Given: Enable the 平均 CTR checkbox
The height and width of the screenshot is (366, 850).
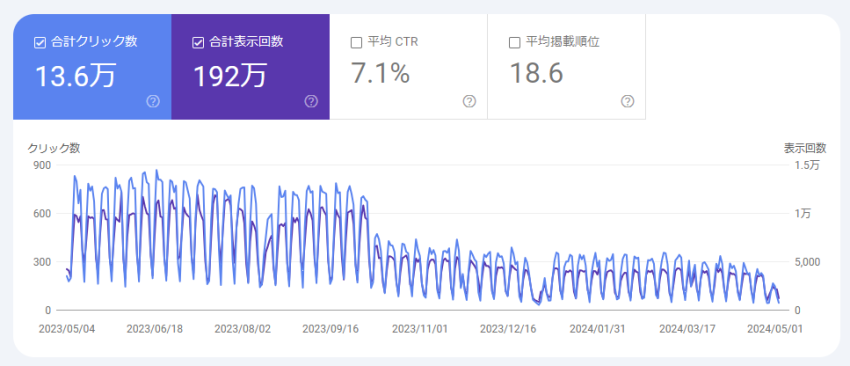Looking at the screenshot, I should (x=356, y=43).
